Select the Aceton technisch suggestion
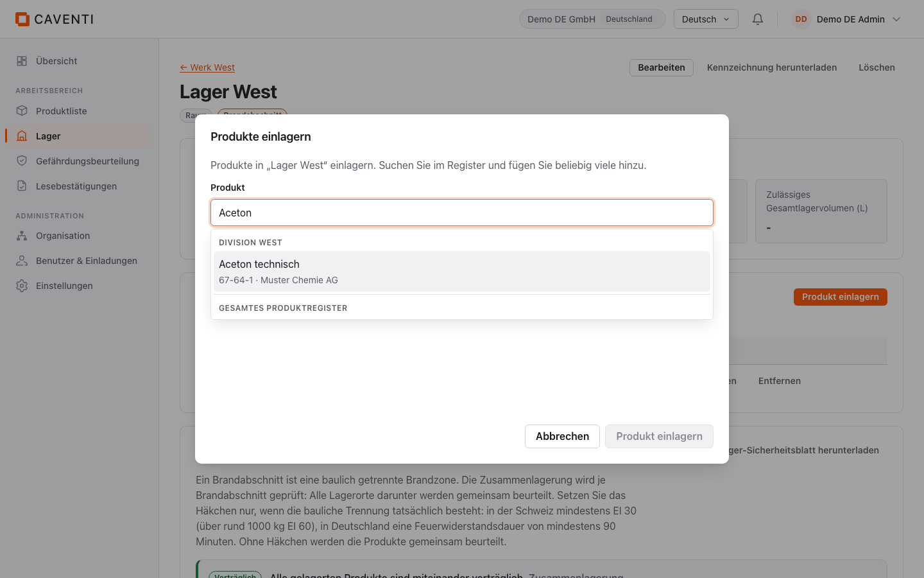924x578 pixels. (x=462, y=271)
